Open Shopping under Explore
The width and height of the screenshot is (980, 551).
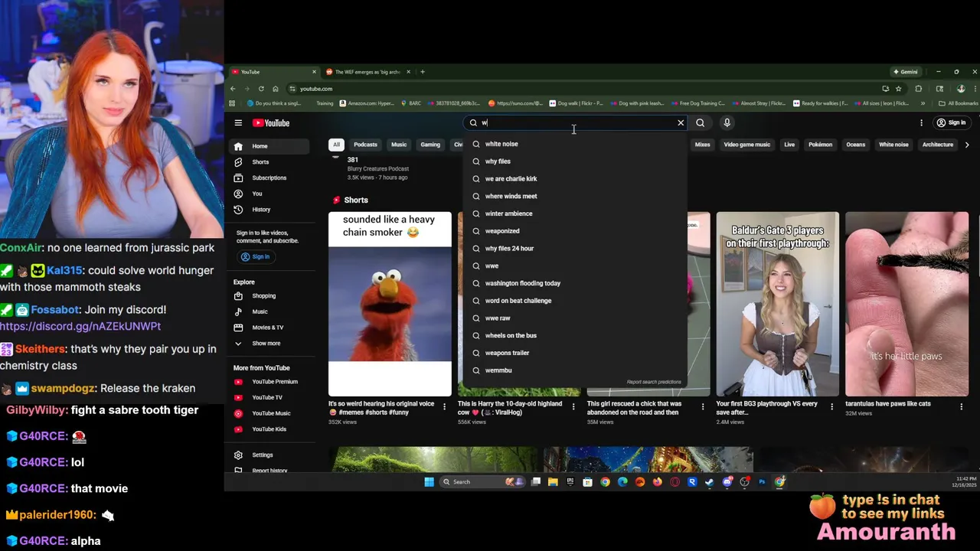tap(268, 296)
